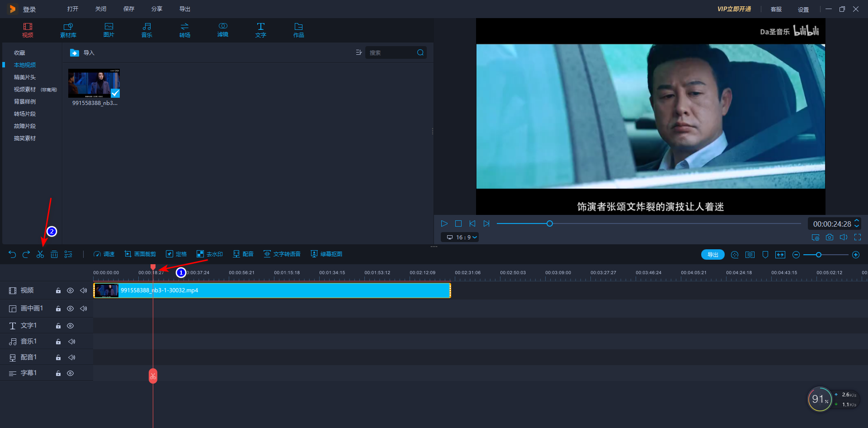Viewport: 868px width, 428px height.
Task: Enter fullscreen preview mode
Action: (x=858, y=237)
